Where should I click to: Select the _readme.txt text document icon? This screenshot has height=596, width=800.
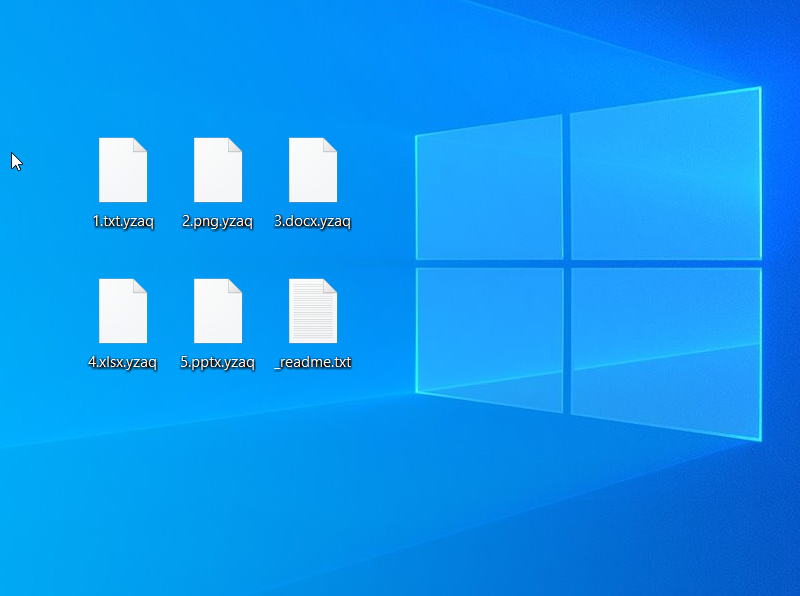313,311
